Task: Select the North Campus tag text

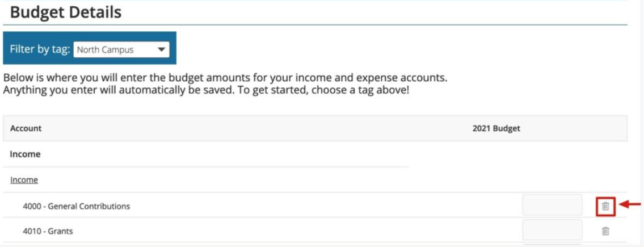Action: pos(105,50)
